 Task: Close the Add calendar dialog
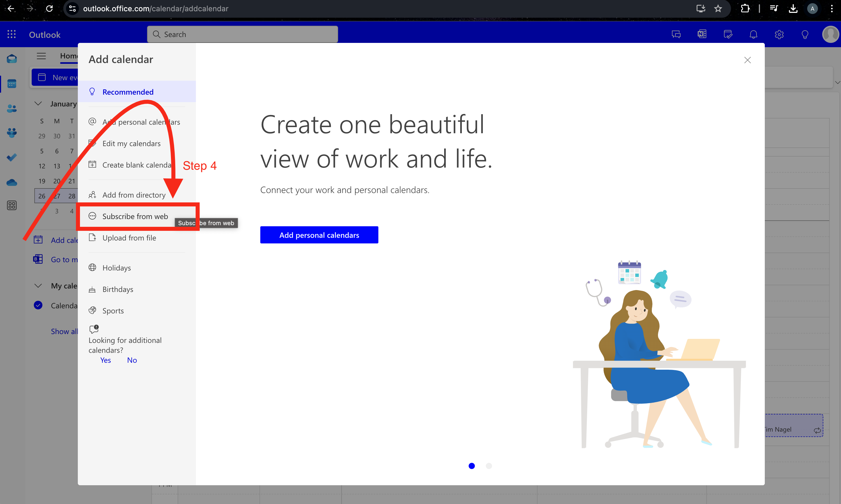747,60
